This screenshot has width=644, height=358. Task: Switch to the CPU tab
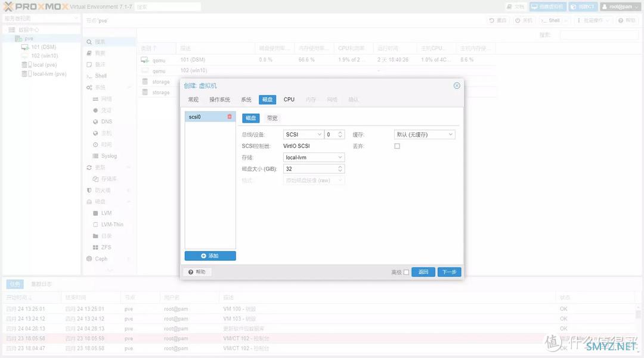tap(289, 99)
